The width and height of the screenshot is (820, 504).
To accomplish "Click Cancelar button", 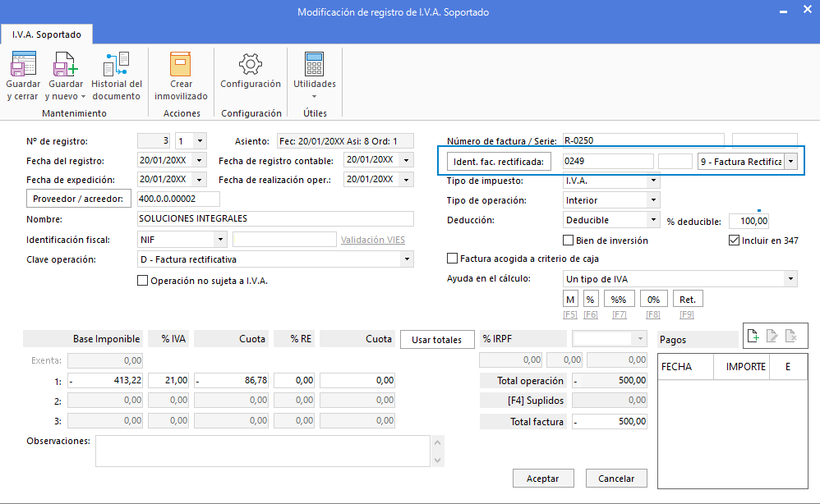I will (x=616, y=479).
